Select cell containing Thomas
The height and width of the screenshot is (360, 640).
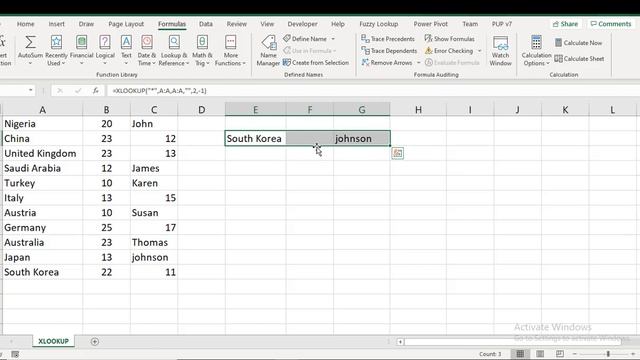point(154,242)
